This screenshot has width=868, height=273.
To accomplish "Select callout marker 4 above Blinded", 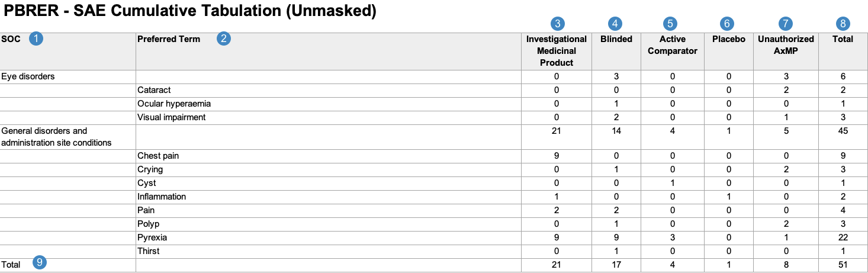I will point(616,24).
